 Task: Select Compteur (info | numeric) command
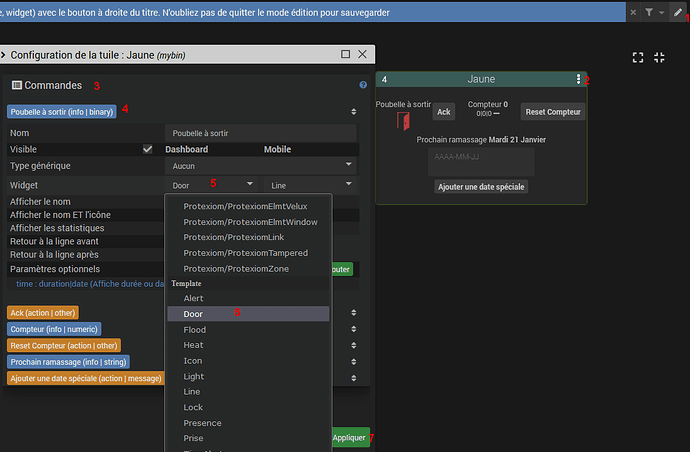[x=54, y=329]
